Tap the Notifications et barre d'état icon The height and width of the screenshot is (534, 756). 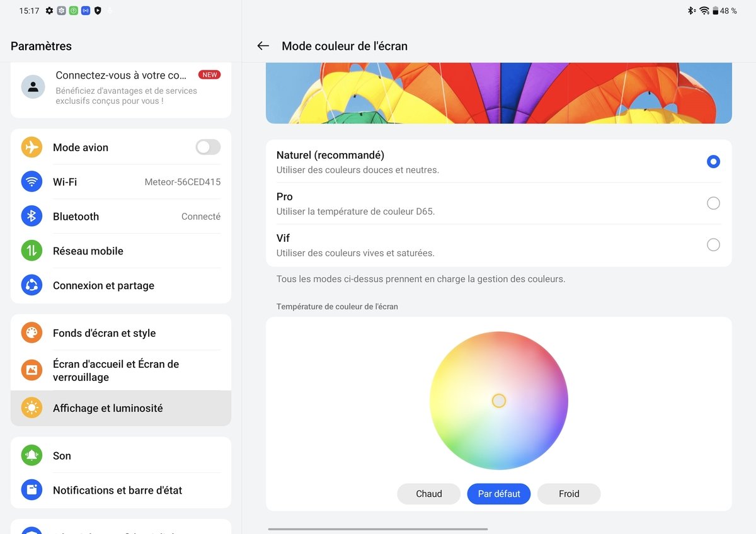[31, 490]
